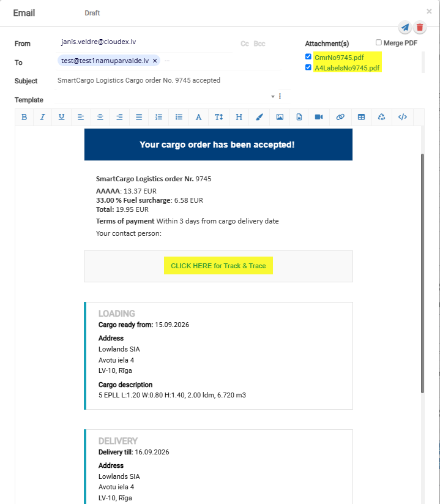Delete the draft with the red trash icon
The height and width of the screenshot is (504, 440).
click(x=420, y=28)
